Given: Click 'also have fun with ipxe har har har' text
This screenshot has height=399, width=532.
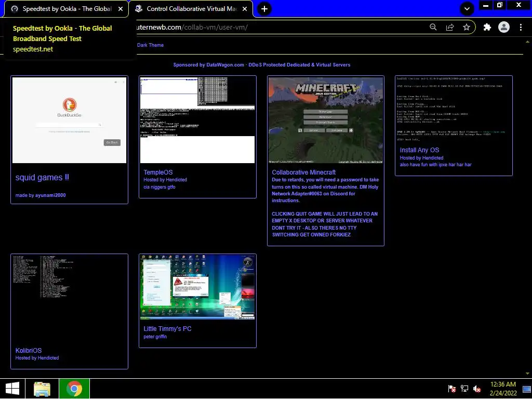Looking at the screenshot, I should (436, 165).
